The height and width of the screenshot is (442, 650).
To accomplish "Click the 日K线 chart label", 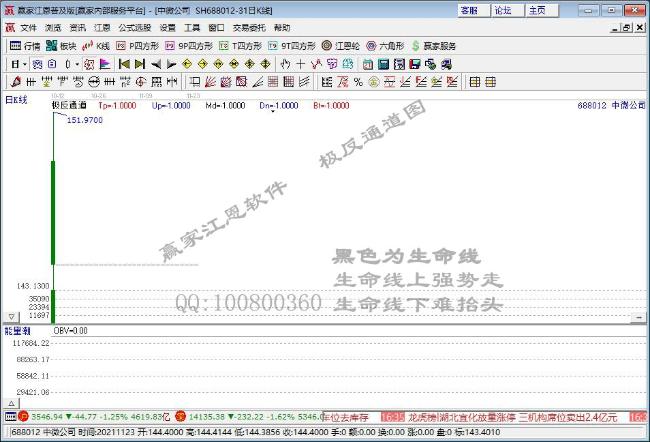I will [16, 100].
